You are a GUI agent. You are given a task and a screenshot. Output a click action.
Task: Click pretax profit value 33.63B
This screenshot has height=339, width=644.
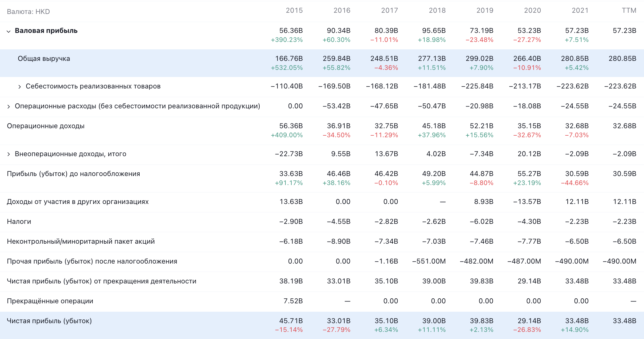291,174
